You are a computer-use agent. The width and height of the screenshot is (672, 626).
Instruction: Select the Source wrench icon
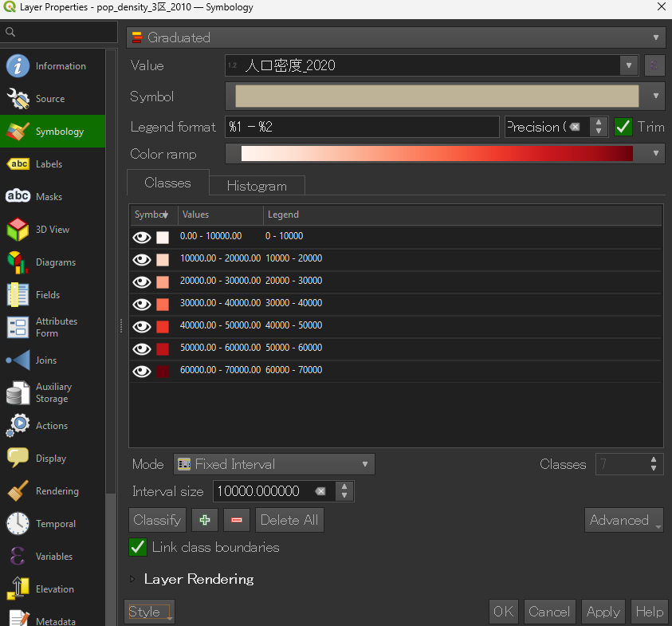[18, 99]
